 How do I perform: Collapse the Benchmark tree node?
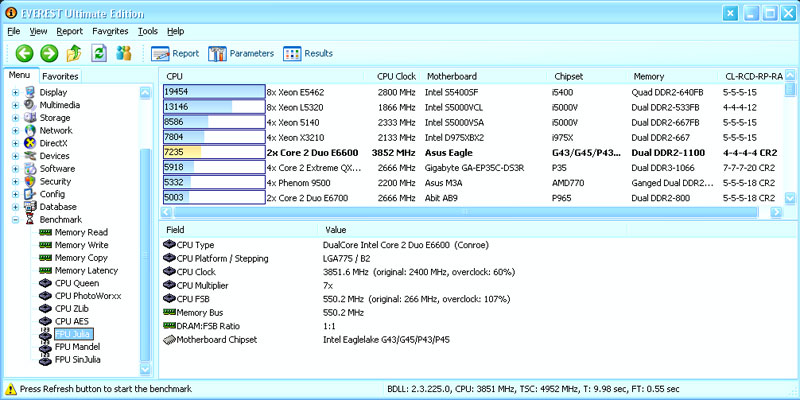pos(15,220)
